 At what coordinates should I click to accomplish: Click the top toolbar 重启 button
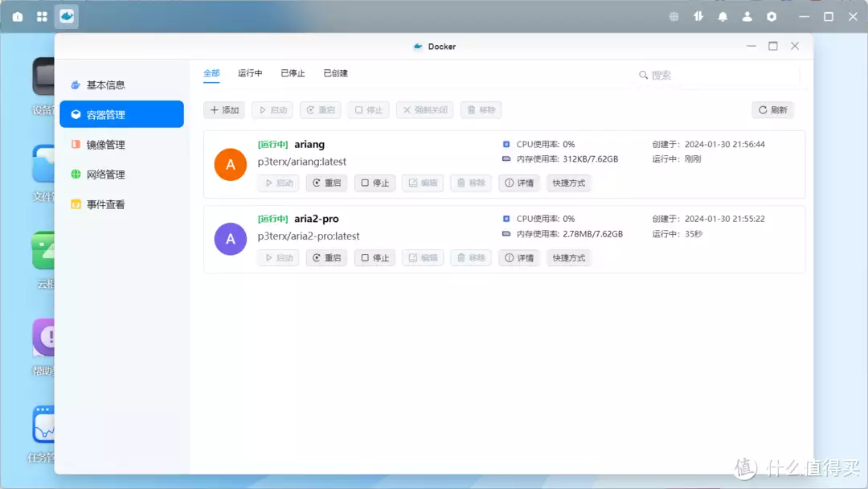coord(321,109)
